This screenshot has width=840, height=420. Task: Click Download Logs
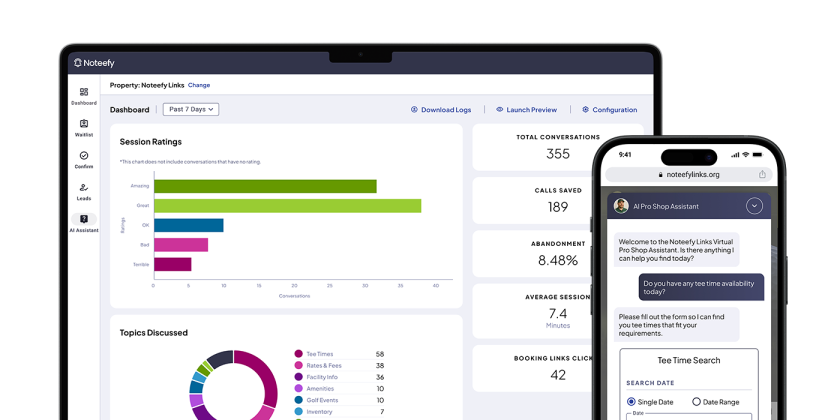click(x=440, y=110)
